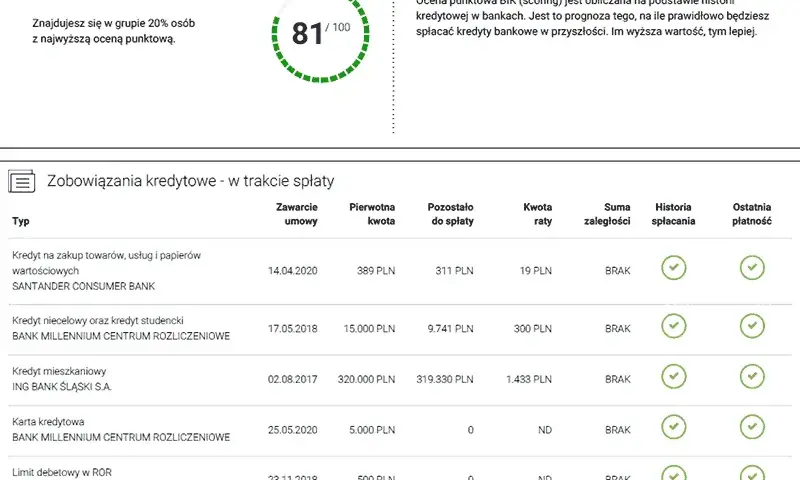800x480 pixels.
Task: Click Historia spłacania checkmark for Kredyt mieszkaniowy row
Action: pyautogui.click(x=673, y=376)
